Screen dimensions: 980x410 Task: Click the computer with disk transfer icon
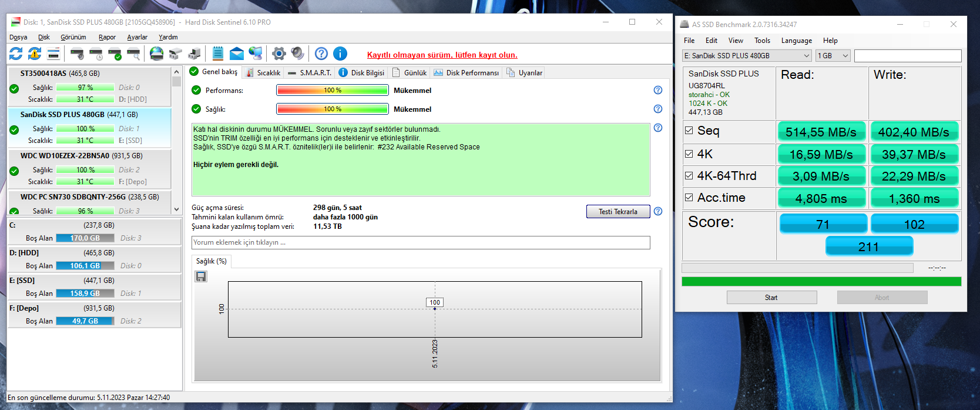tap(194, 54)
